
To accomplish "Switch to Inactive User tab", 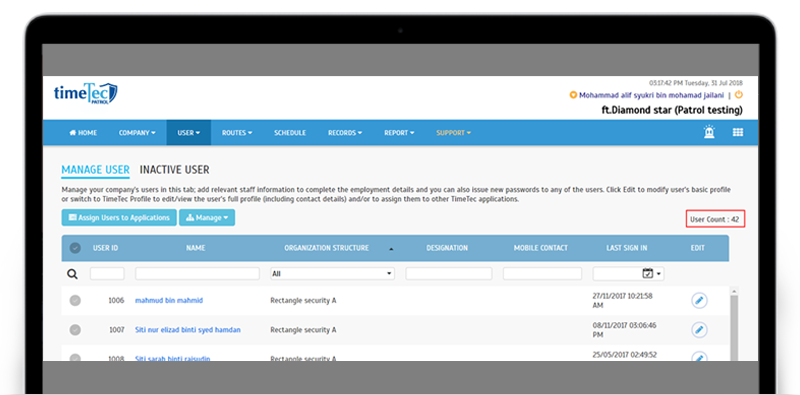I will point(174,170).
